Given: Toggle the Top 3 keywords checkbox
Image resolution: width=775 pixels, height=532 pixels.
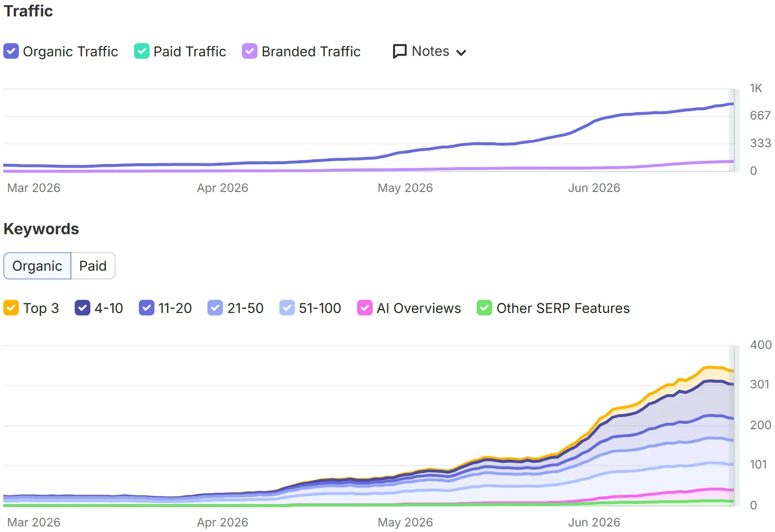Looking at the screenshot, I should point(11,308).
